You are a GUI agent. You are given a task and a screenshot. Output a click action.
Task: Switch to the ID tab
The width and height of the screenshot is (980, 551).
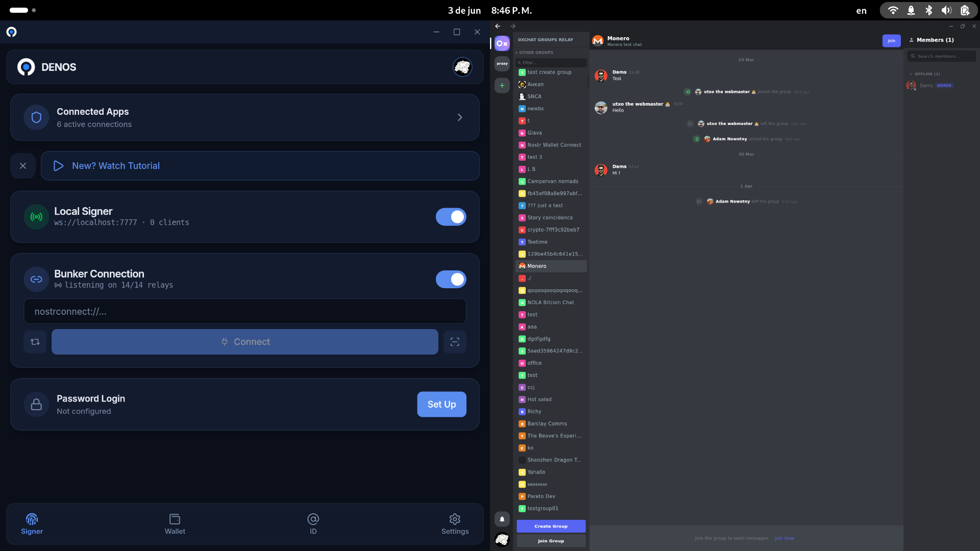pyautogui.click(x=313, y=524)
